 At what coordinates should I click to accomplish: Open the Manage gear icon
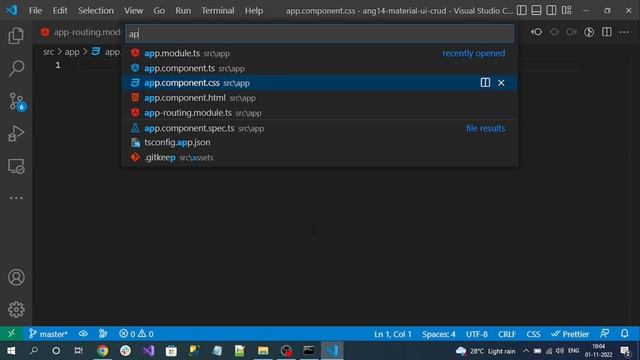[x=16, y=309]
